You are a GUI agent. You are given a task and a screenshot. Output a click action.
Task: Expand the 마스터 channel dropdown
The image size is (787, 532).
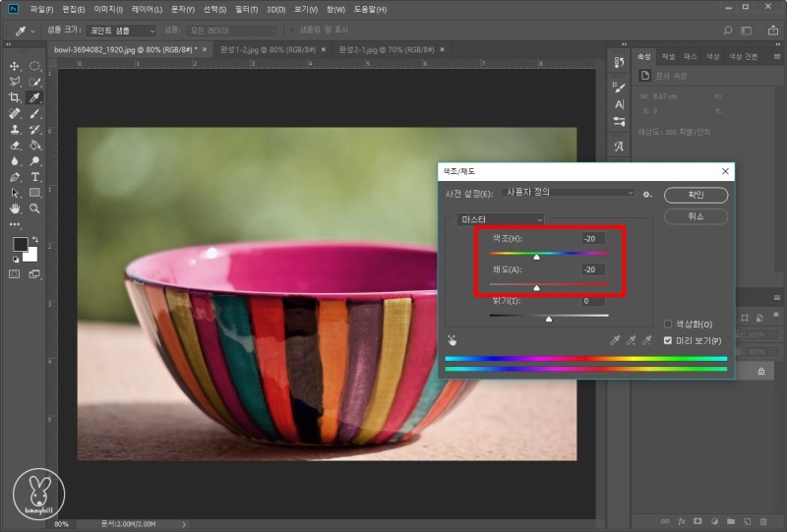click(500, 218)
